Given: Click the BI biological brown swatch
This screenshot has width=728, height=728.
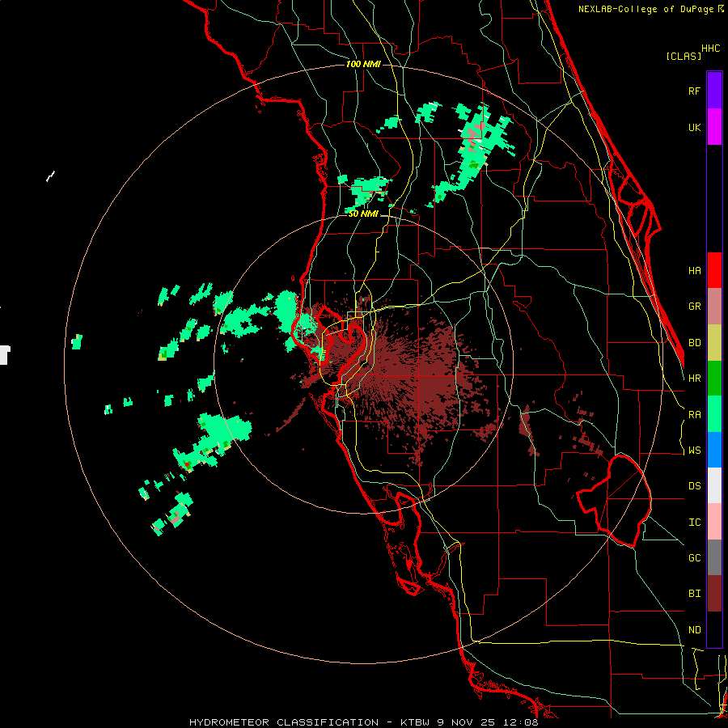Looking at the screenshot, I should tap(714, 594).
